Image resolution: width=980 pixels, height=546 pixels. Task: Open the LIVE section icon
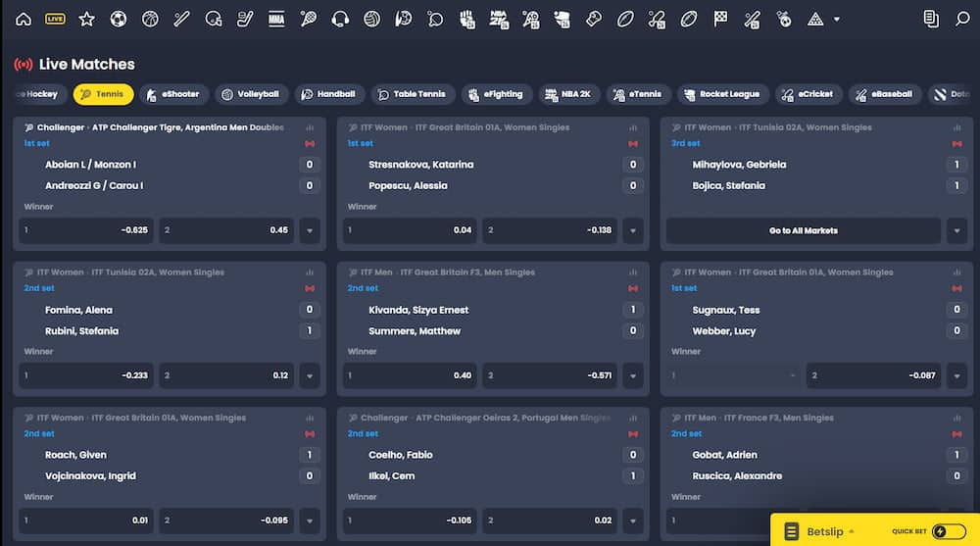coord(55,20)
